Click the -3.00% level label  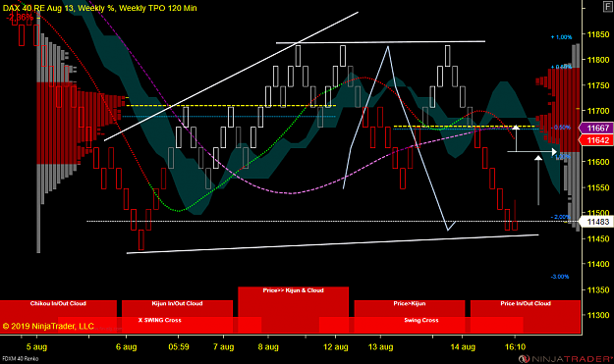560,277
